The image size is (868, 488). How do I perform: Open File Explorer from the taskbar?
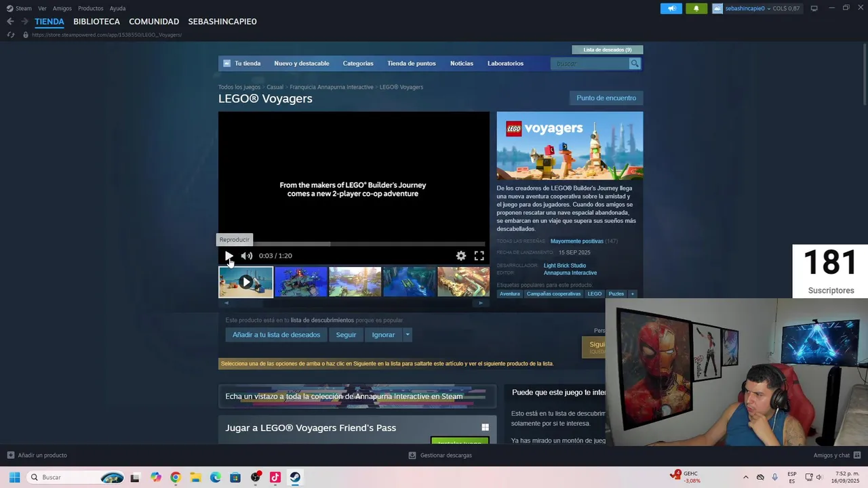coord(195,477)
